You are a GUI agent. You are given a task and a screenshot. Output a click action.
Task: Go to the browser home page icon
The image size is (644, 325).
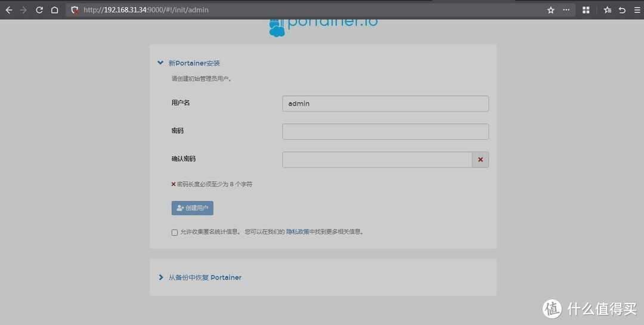coord(55,10)
